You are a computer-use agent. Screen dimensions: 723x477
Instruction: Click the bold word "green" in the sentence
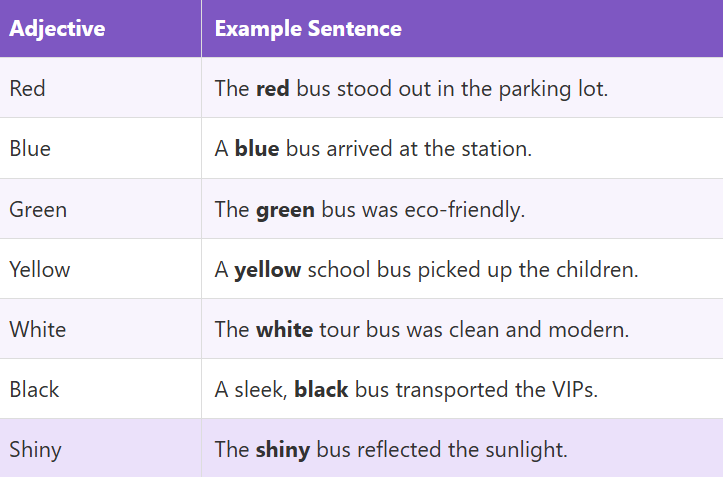[x=285, y=209]
